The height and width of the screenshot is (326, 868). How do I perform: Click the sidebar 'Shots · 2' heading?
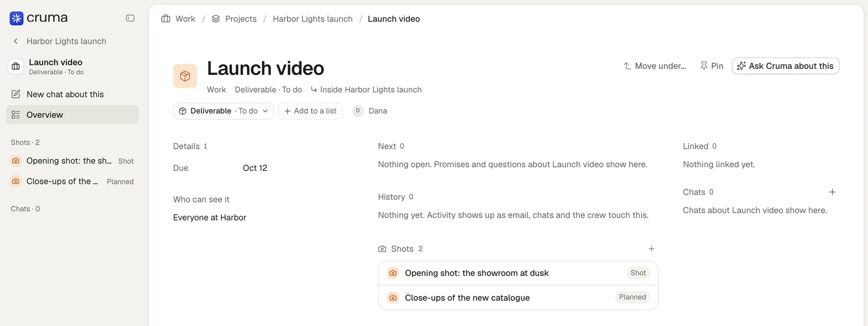[25, 143]
